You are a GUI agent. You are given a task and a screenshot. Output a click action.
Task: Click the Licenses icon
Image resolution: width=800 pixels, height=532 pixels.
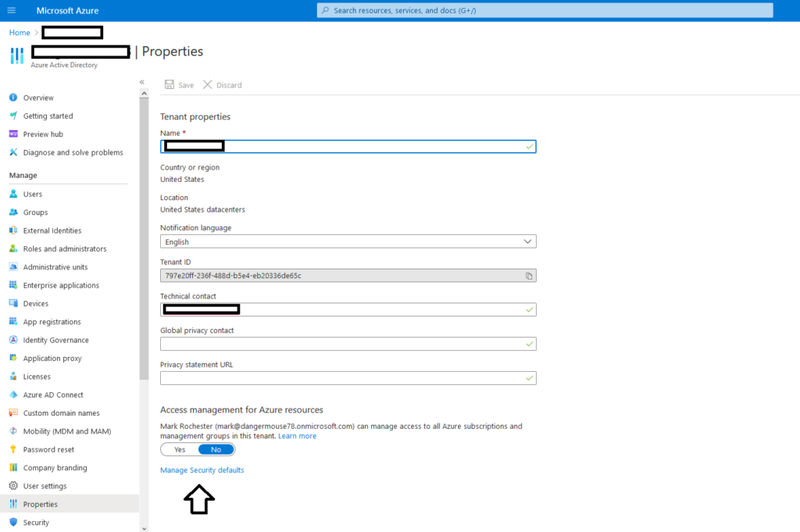[x=13, y=377]
